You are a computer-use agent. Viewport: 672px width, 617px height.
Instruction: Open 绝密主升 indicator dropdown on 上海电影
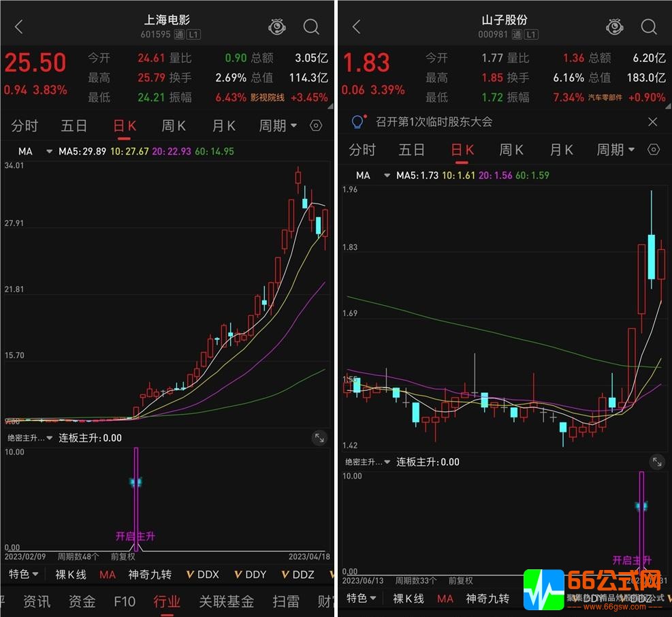pyautogui.click(x=30, y=438)
